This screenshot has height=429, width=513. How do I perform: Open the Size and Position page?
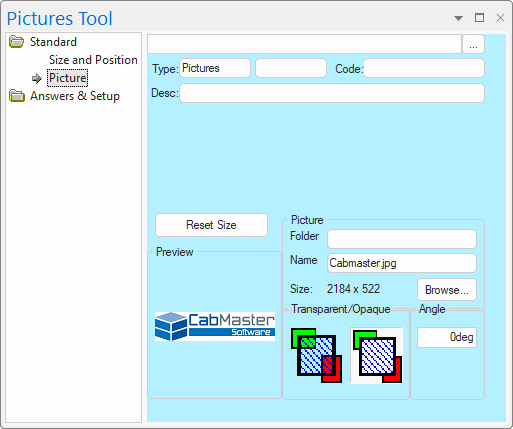[93, 60]
